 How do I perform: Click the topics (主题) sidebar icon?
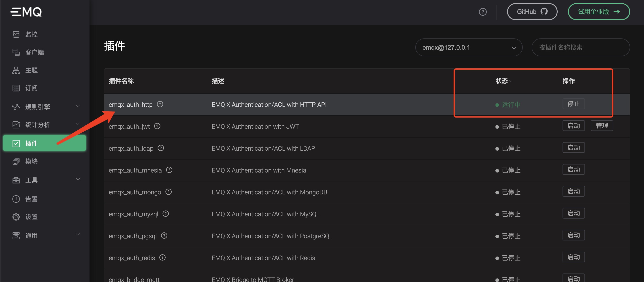(x=16, y=70)
